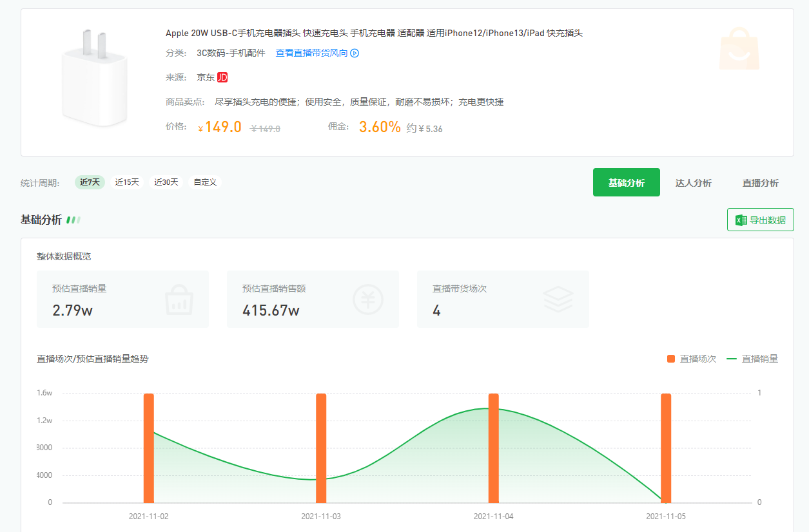
Task: Click the 1.2w y-axis label
Action: click(44, 421)
